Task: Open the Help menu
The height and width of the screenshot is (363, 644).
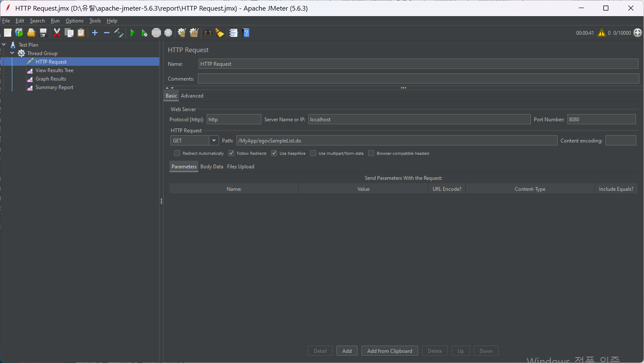Action: 112,21
